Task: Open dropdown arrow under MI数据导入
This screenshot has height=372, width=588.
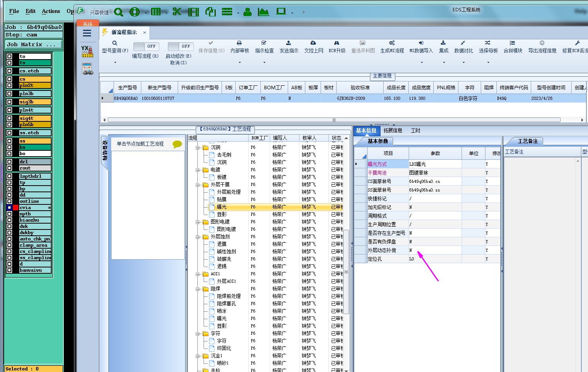Action: (x=422, y=63)
